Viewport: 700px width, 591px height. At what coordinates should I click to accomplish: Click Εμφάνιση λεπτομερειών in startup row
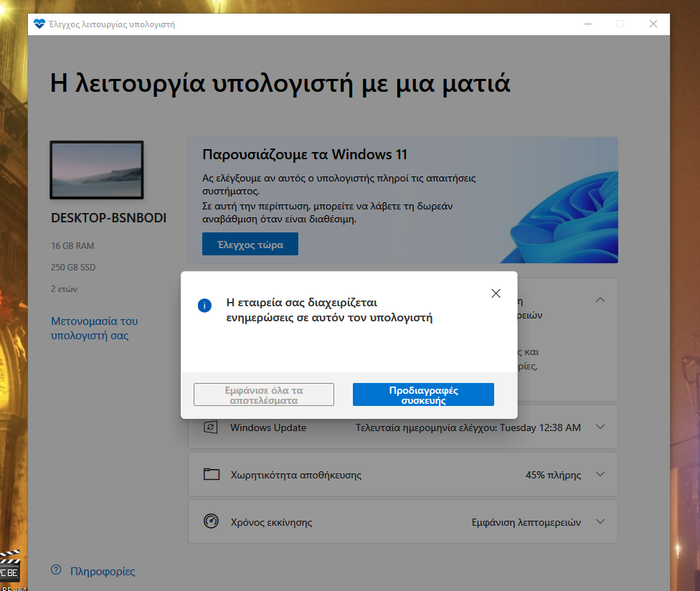(526, 522)
